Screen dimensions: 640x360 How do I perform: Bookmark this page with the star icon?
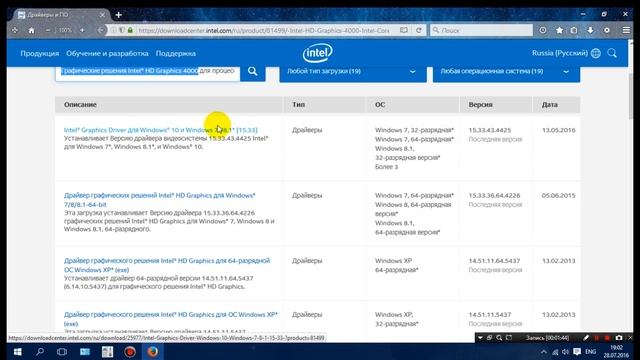(x=559, y=30)
